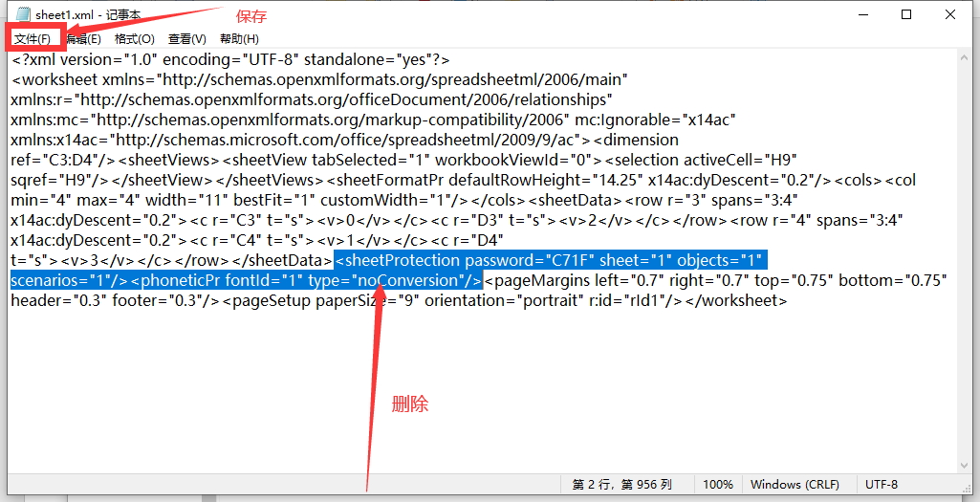Image resolution: width=980 pixels, height=502 pixels.
Task: Open the 文件(F) menu
Action: click(x=32, y=39)
